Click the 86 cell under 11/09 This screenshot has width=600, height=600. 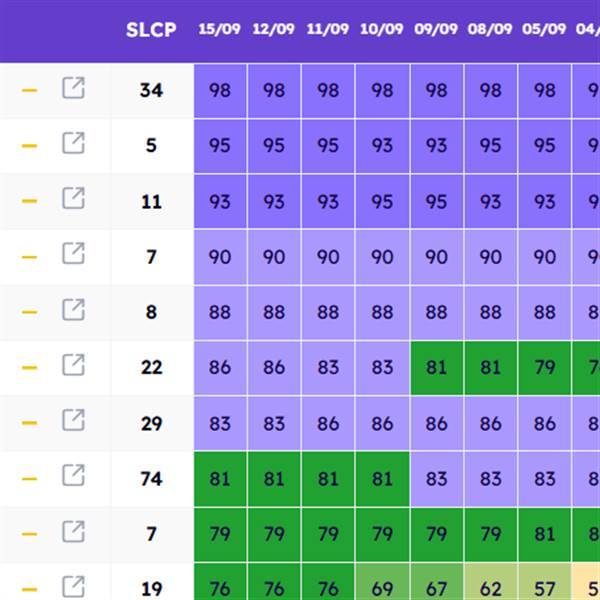click(x=328, y=423)
